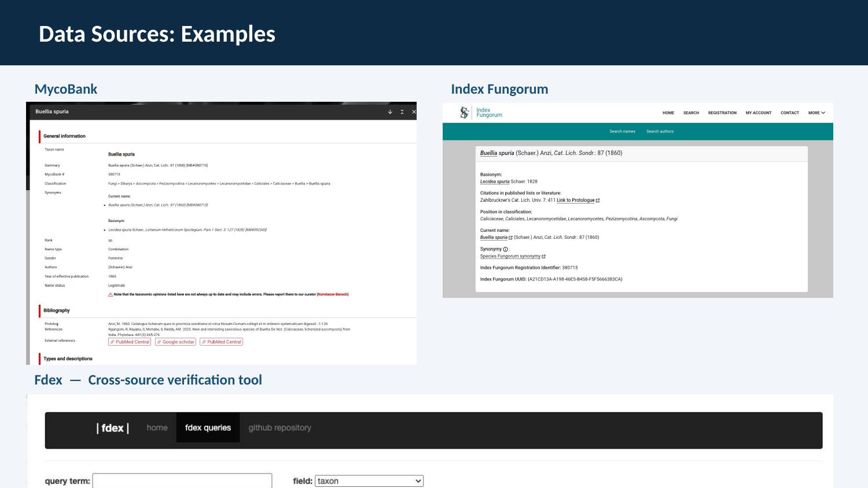Open the Synonymy info icon
The height and width of the screenshot is (488, 868).
point(505,249)
